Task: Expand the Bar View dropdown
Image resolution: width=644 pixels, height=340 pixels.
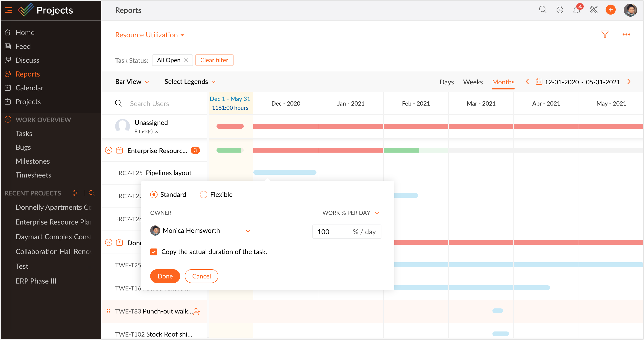Action: click(132, 82)
